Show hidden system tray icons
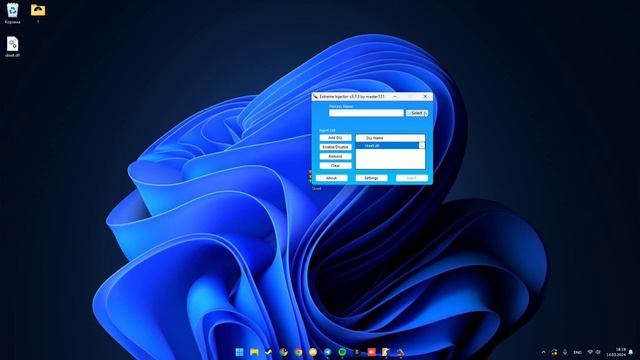 [543, 352]
